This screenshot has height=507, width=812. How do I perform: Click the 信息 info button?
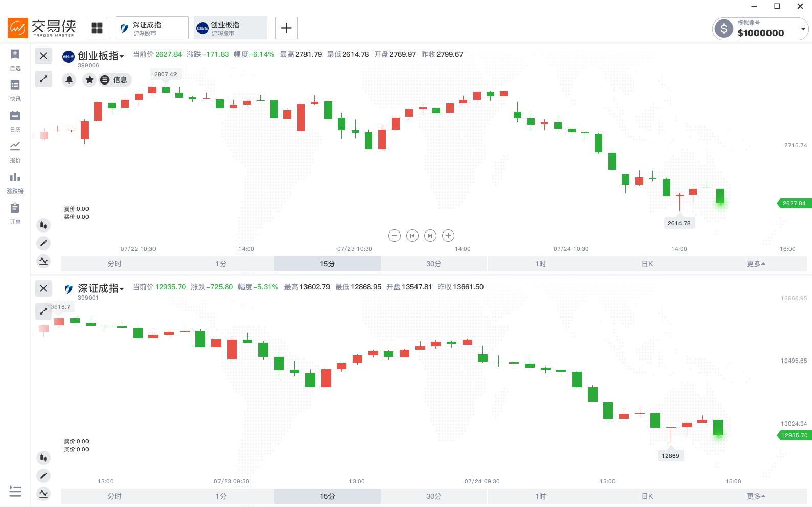(x=115, y=80)
